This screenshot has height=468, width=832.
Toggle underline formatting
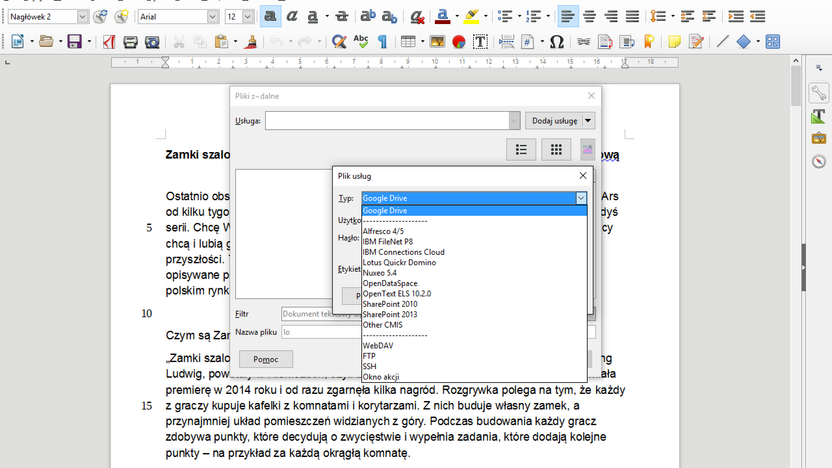tap(313, 17)
